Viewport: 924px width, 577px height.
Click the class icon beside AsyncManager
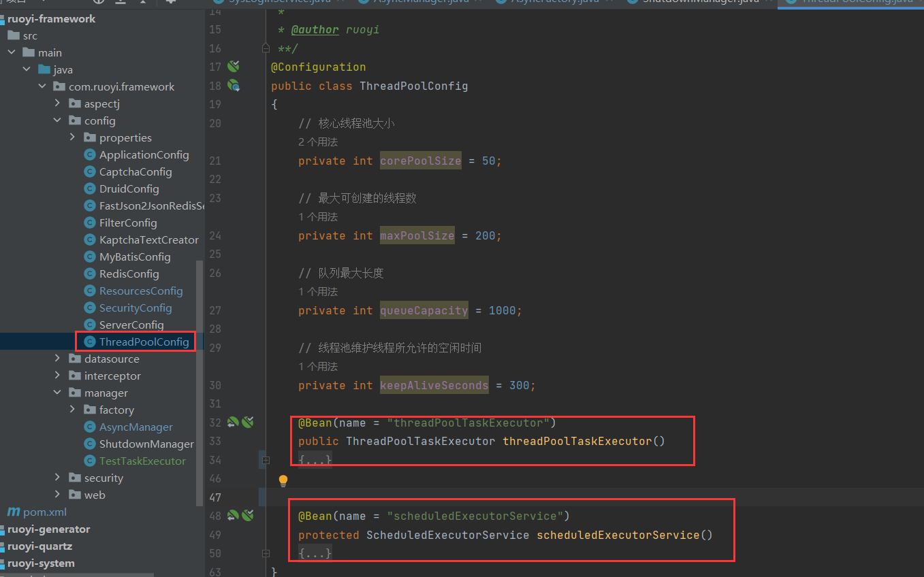(89, 427)
